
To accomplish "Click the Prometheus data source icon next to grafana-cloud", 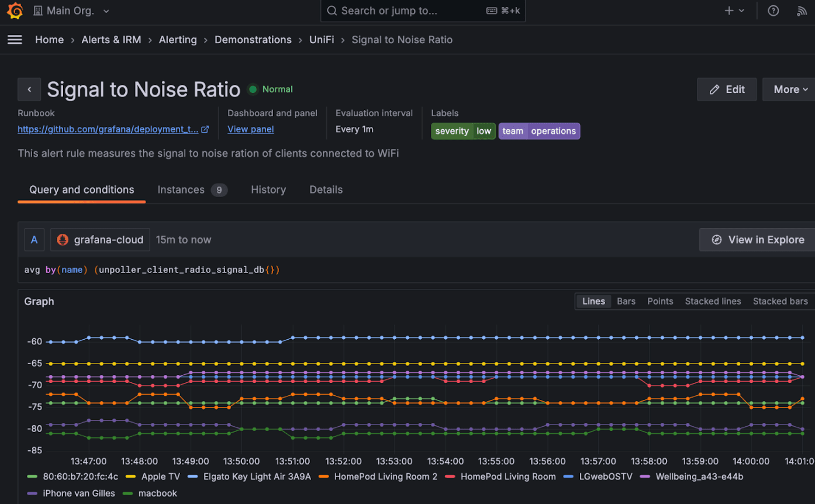I will click(x=62, y=239).
